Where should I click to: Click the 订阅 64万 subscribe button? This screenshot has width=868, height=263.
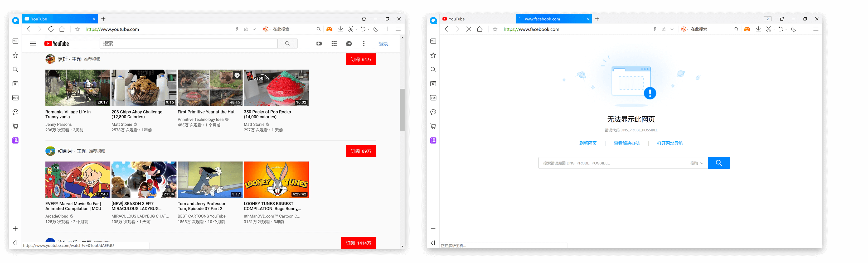[x=361, y=59]
